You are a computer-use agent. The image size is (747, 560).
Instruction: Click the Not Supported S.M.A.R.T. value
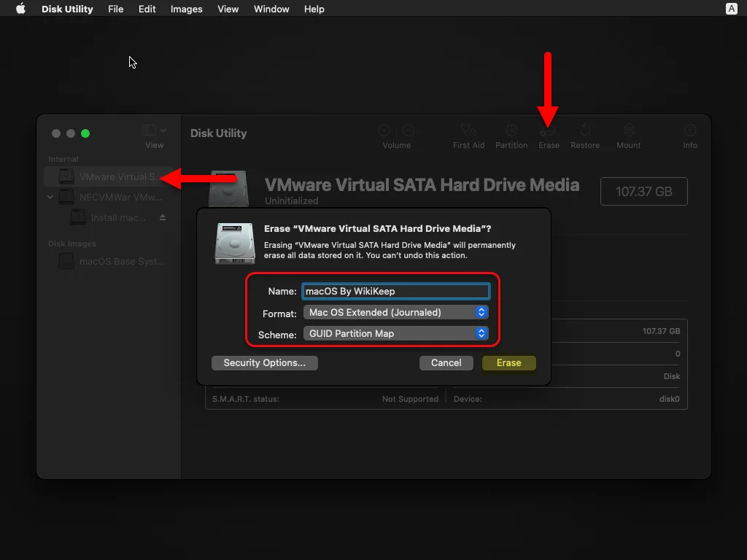[x=410, y=399]
